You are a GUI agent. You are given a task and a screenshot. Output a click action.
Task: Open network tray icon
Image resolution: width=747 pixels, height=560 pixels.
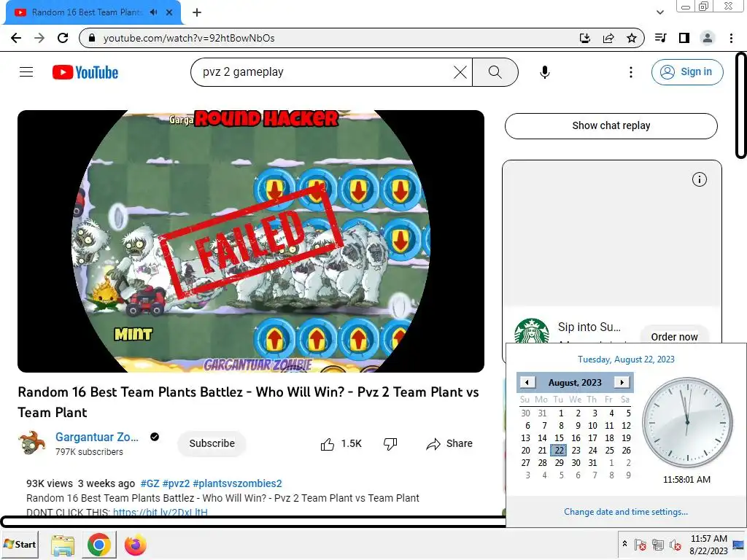[x=658, y=545]
